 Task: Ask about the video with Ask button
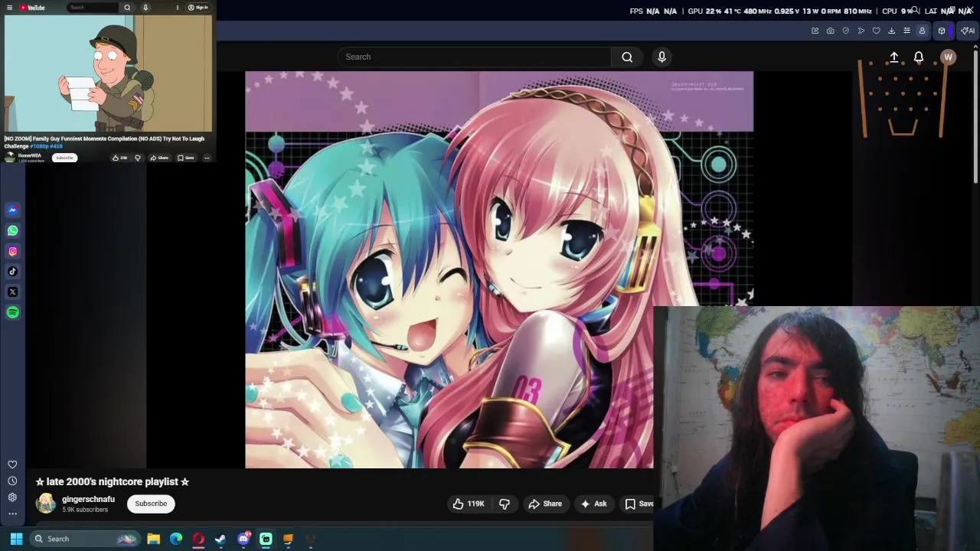593,504
